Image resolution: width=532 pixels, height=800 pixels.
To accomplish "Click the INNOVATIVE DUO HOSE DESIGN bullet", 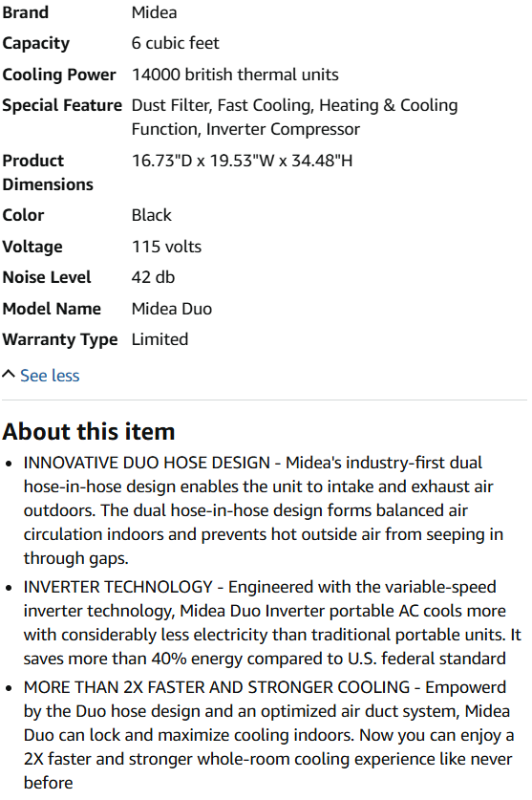I will pyautogui.click(x=264, y=510).
